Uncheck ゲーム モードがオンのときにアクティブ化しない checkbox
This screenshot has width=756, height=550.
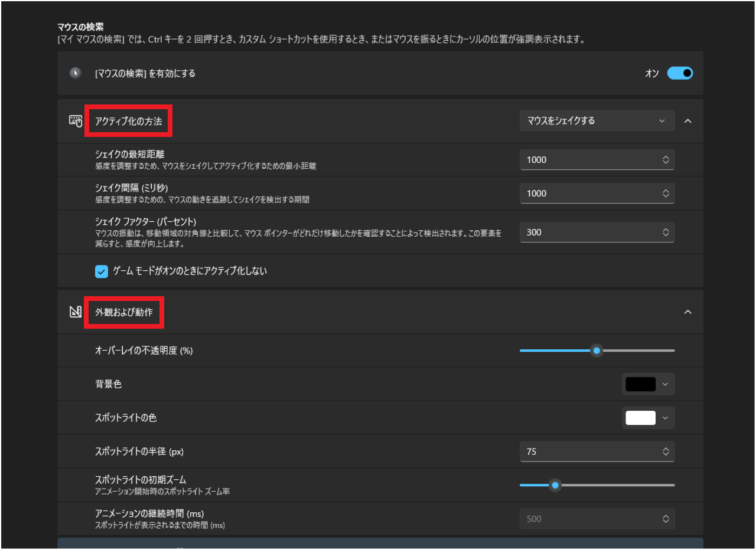(102, 271)
